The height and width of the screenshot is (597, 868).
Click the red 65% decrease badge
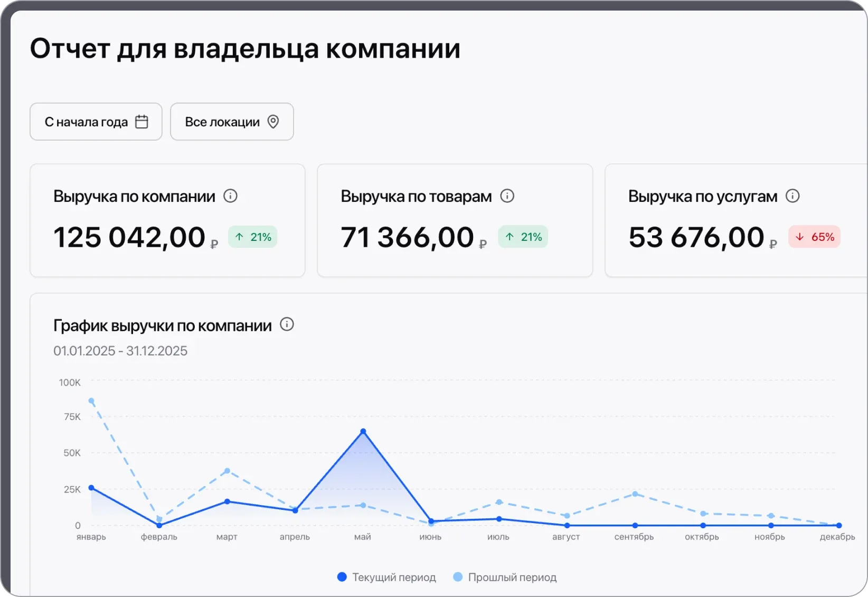[815, 237]
